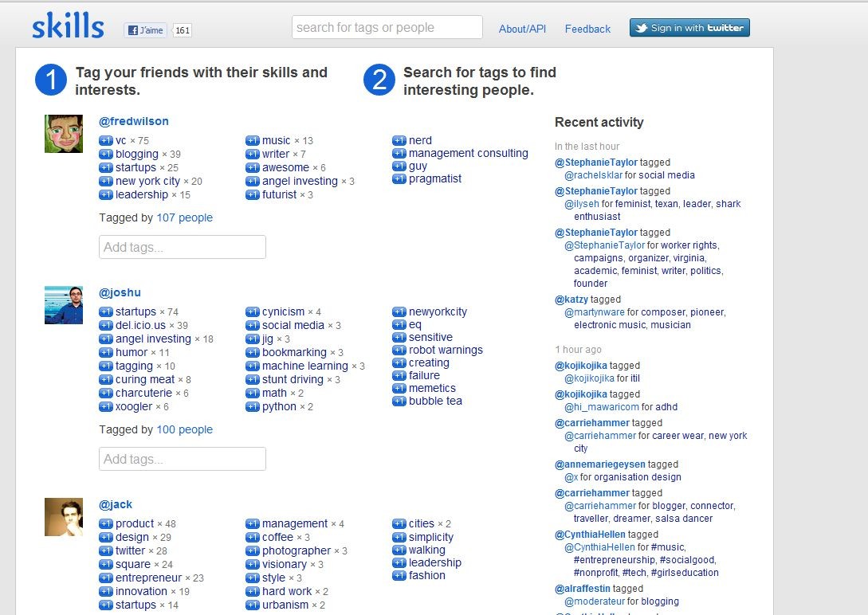Upvote jack's product tag with +1
The height and width of the screenshot is (615, 868).
tap(106, 523)
